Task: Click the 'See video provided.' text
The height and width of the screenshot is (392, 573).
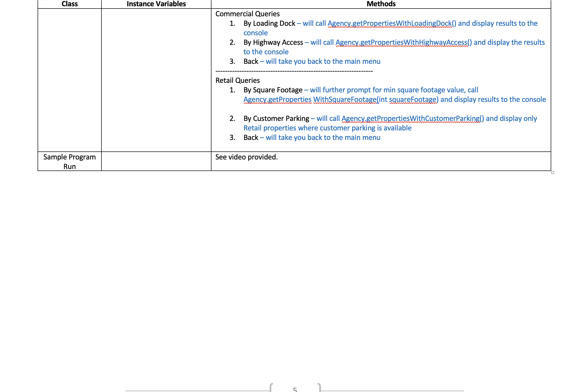Action: pyautogui.click(x=246, y=157)
